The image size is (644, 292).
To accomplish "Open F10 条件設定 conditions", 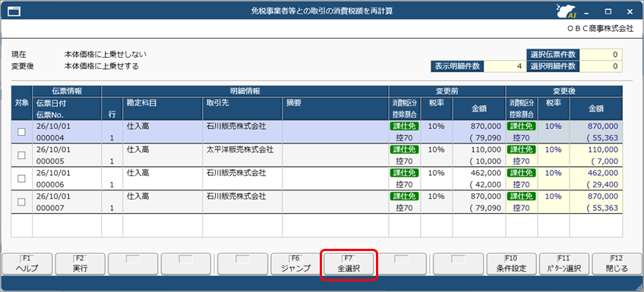I will coord(511,264).
